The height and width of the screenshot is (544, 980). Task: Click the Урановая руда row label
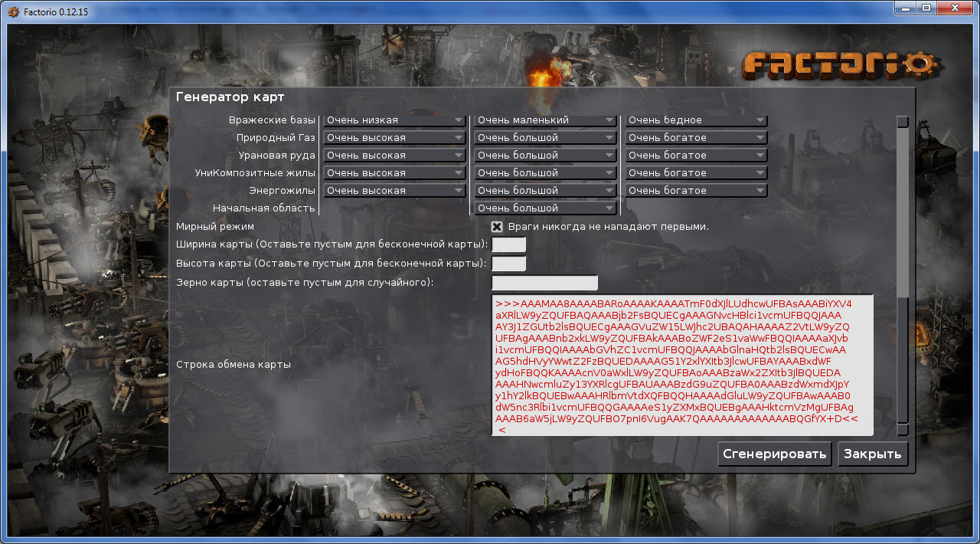pos(277,156)
